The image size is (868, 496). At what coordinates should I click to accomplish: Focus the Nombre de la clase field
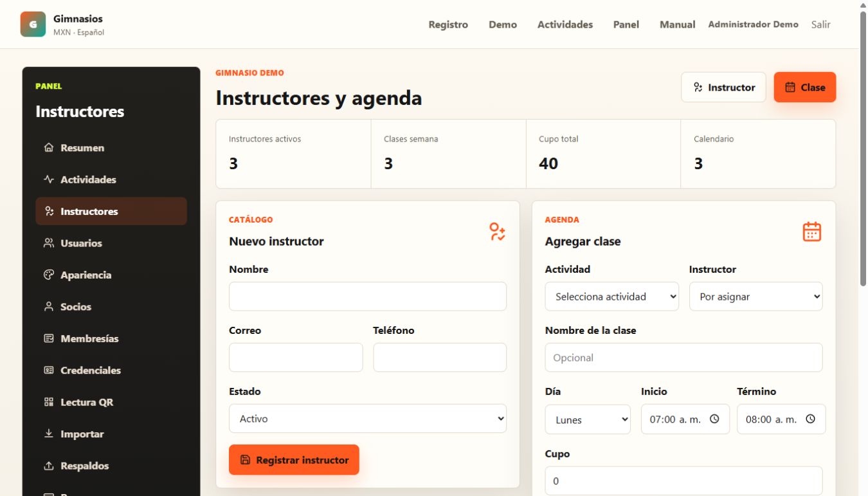point(684,358)
